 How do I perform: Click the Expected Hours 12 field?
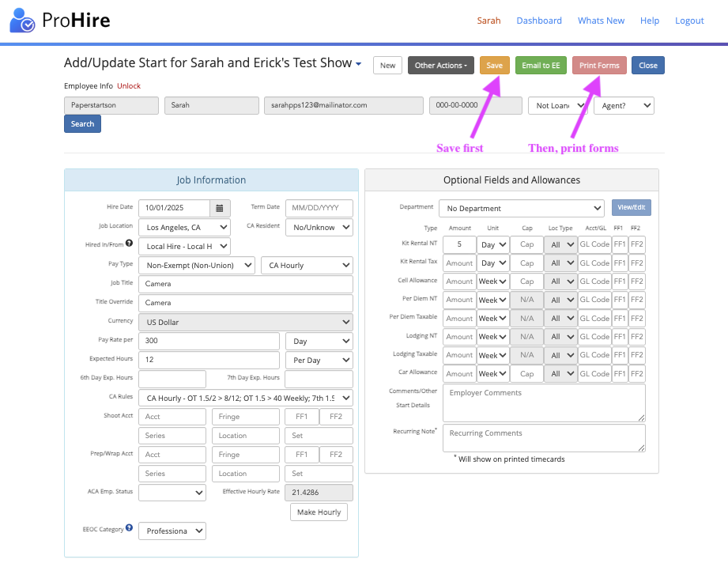tap(209, 360)
